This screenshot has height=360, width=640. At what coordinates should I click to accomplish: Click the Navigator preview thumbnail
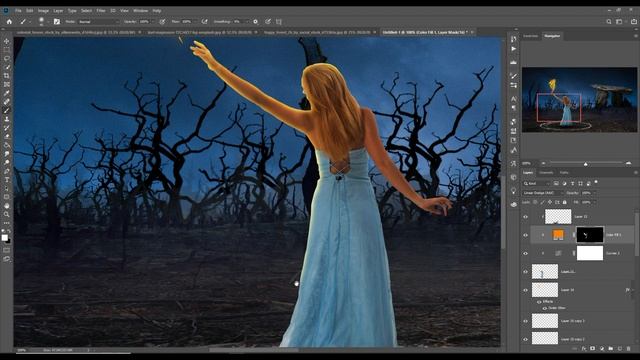pos(579,100)
